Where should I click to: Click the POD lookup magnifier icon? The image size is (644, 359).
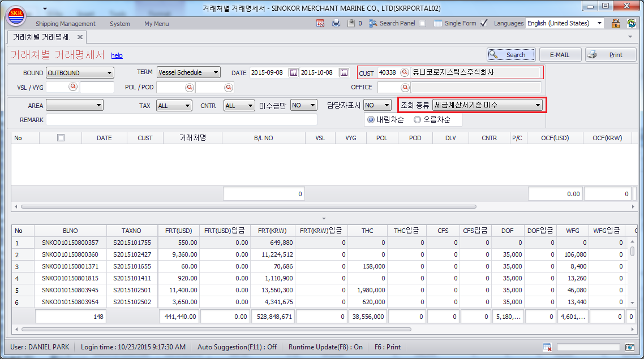pos(229,88)
